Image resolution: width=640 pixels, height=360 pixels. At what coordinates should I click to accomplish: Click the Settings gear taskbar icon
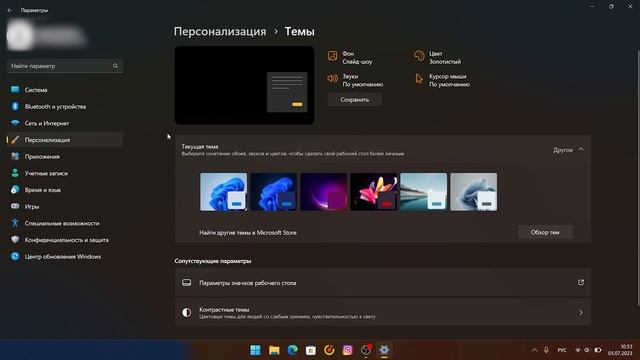point(384,350)
